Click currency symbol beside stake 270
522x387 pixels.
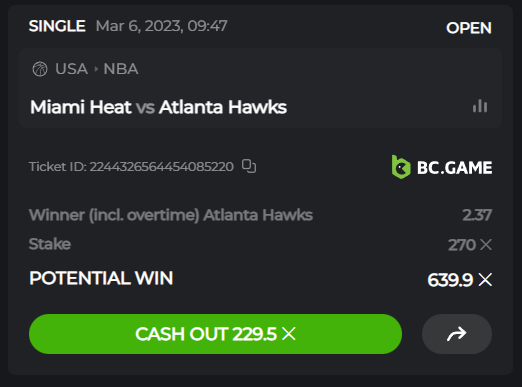pyautogui.click(x=486, y=245)
